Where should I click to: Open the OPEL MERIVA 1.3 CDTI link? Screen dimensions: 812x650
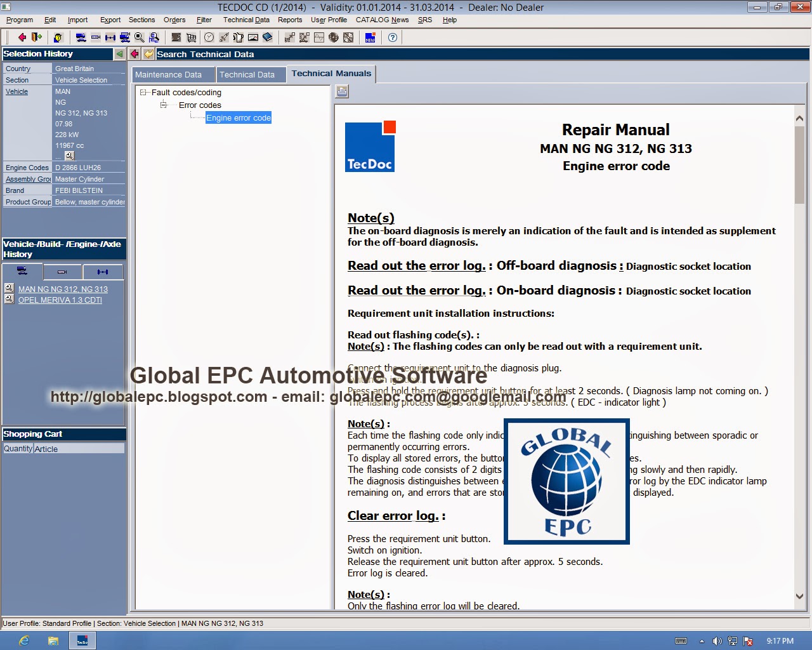[x=60, y=300]
